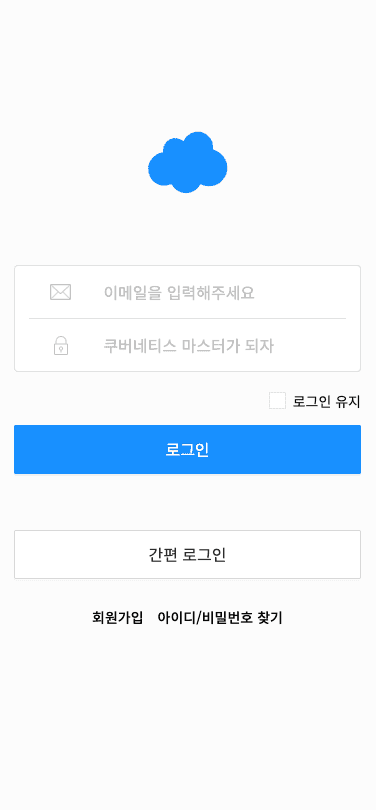The height and width of the screenshot is (810, 376).
Task: Open the 회원가입 sign-up link
Action: [117, 617]
